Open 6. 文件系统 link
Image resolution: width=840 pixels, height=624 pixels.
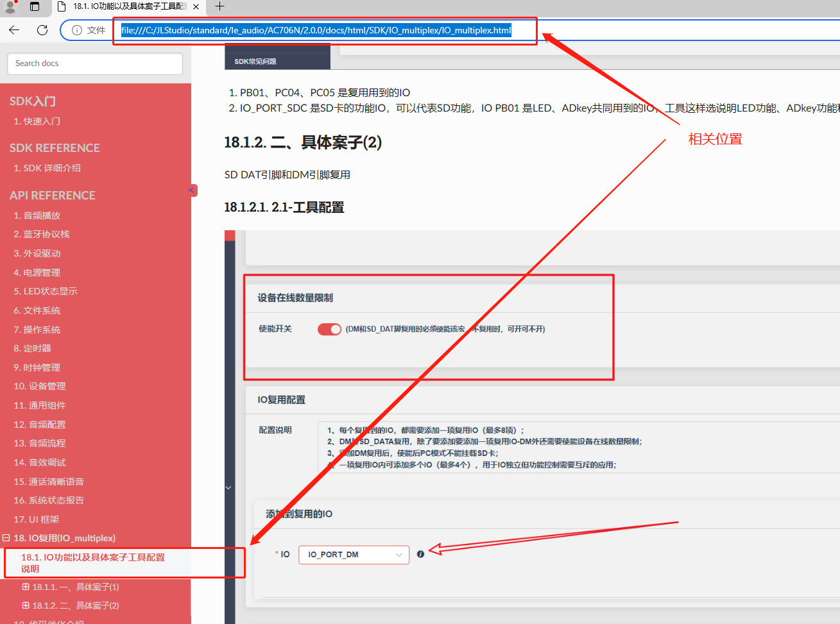(37, 310)
